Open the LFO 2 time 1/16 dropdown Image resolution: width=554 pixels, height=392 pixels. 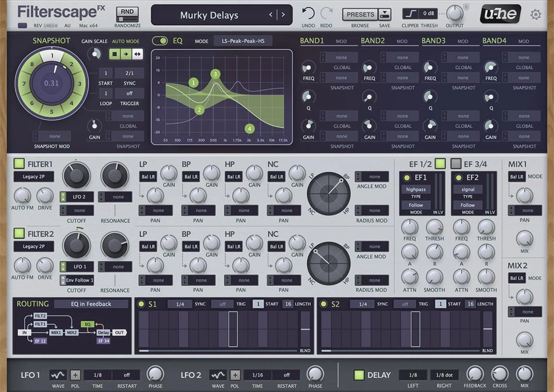(258, 375)
